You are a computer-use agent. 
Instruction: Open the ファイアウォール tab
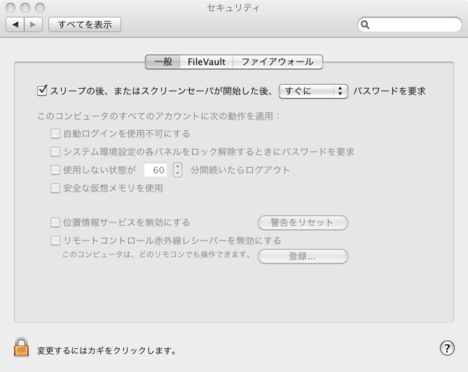(277, 62)
